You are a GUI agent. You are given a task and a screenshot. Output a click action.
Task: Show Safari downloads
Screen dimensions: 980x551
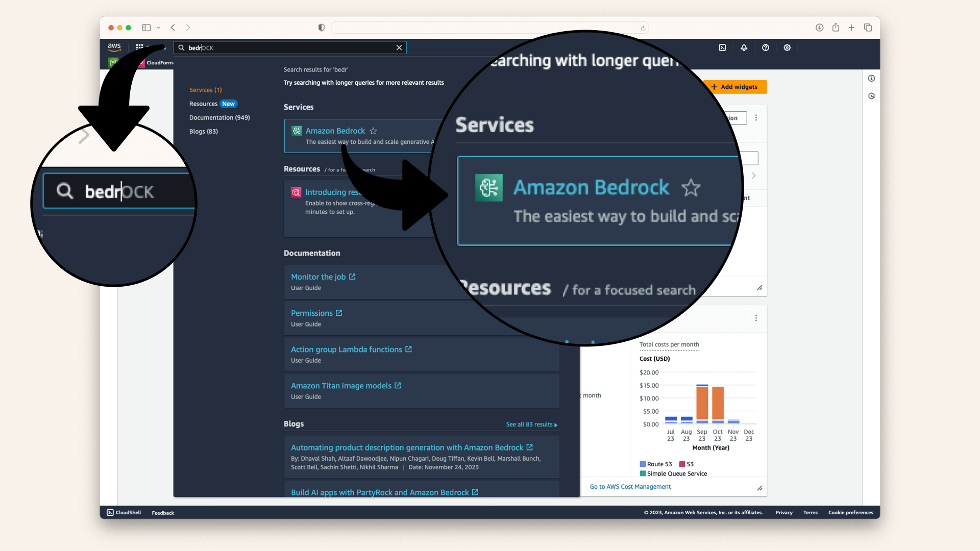pyautogui.click(x=819, y=28)
